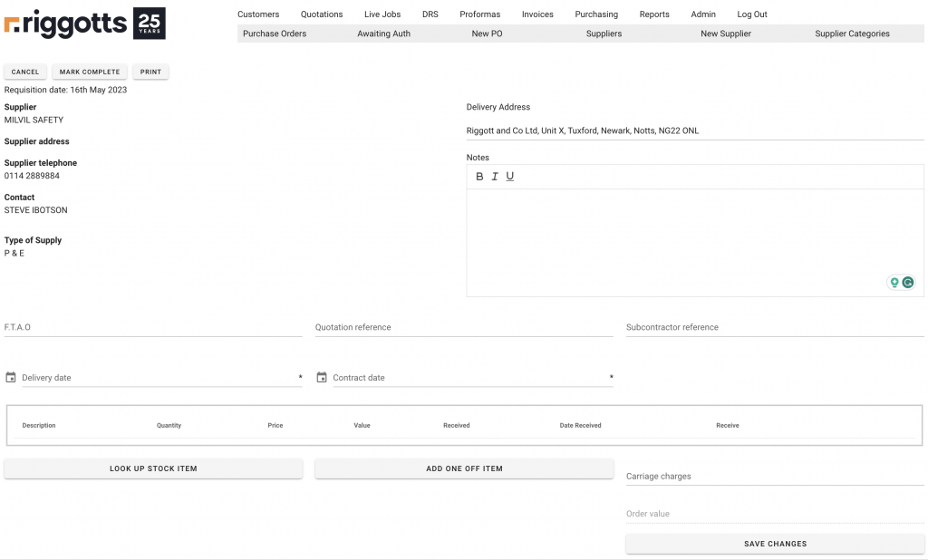Open the Purchasing menu
The width and height of the screenshot is (928, 560).
coord(596,14)
